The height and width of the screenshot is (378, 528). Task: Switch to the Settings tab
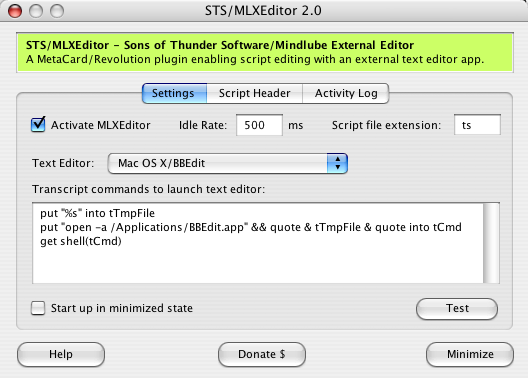(174, 93)
